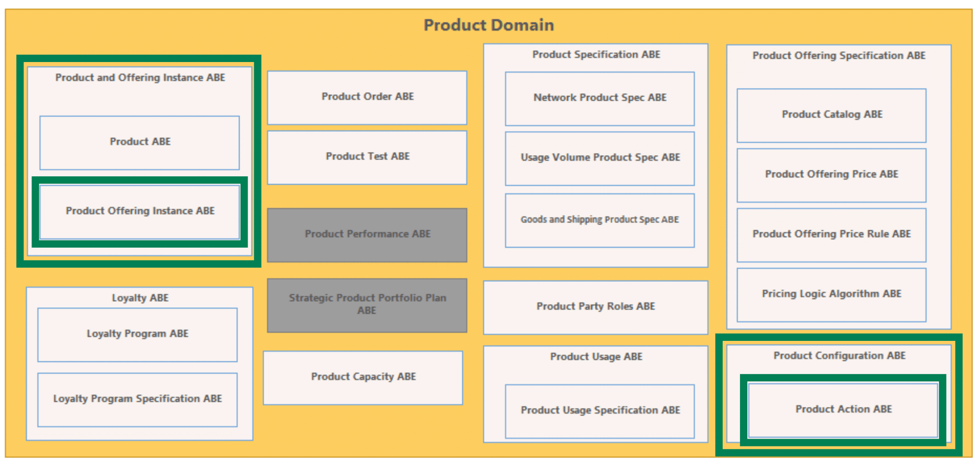
Task: Select Goods and Shipping Product Spec ABE
Action: (600, 220)
